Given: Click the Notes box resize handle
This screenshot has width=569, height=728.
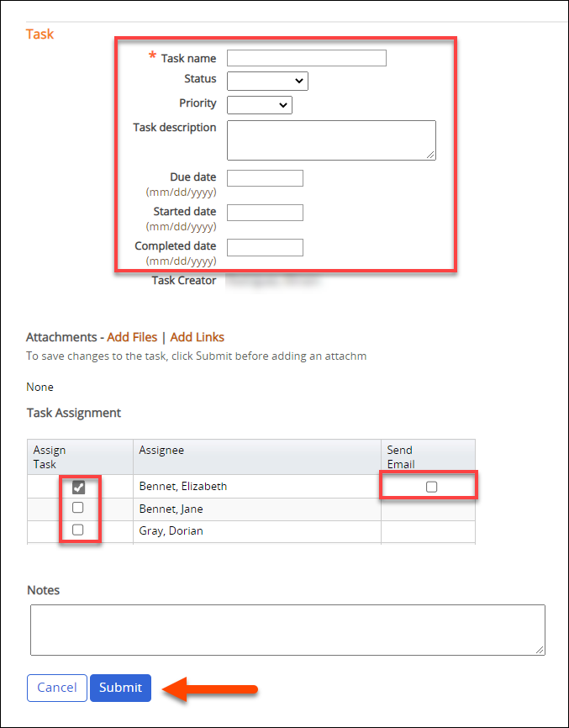Looking at the screenshot, I should (x=540, y=650).
